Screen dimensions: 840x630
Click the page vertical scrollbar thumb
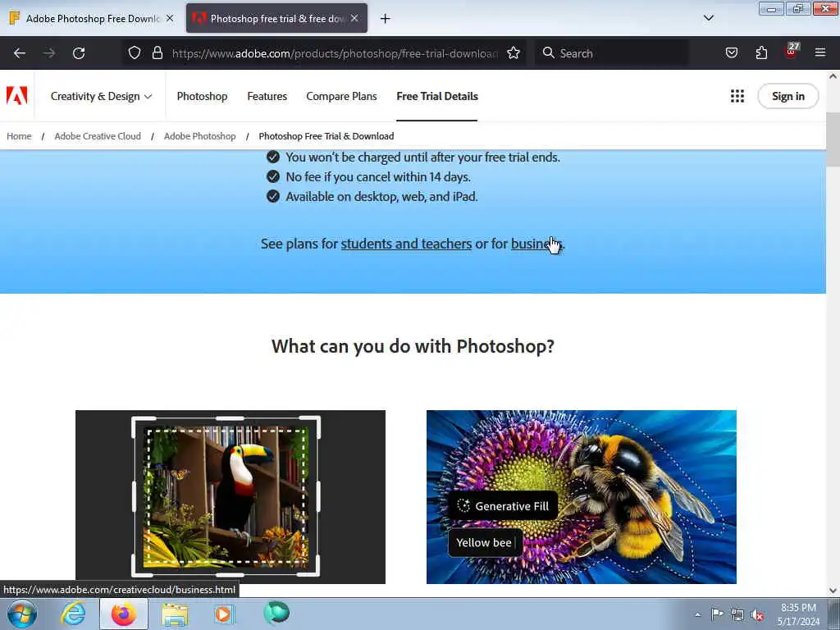click(x=833, y=139)
